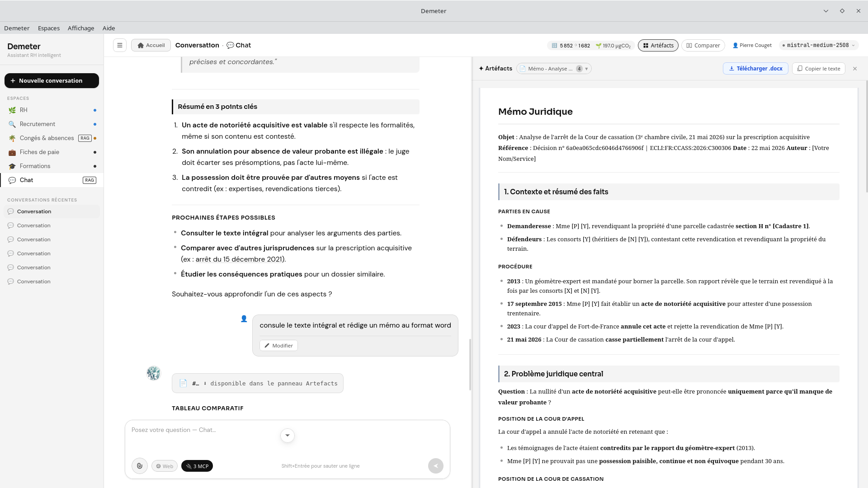Click the Mémo Juridique title
Image resolution: width=868 pixels, height=488 pixels.
pyautogui.click(x=535, y=112)
